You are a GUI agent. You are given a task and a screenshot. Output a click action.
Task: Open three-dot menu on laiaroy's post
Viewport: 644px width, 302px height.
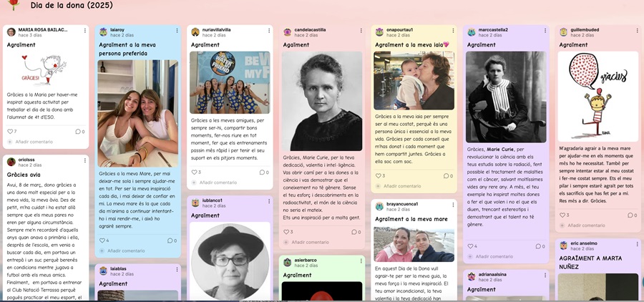click(x=177, y=31)
